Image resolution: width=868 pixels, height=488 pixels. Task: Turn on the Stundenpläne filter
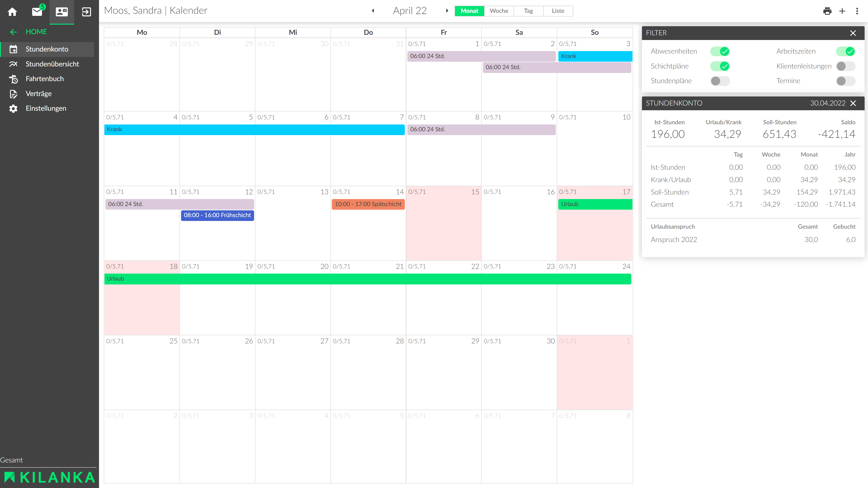[x=720, y=81]
